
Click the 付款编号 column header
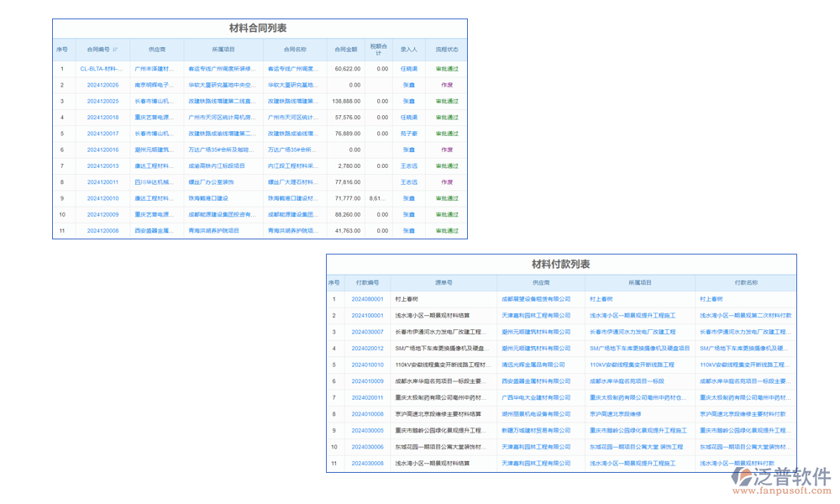pos(367,283)
